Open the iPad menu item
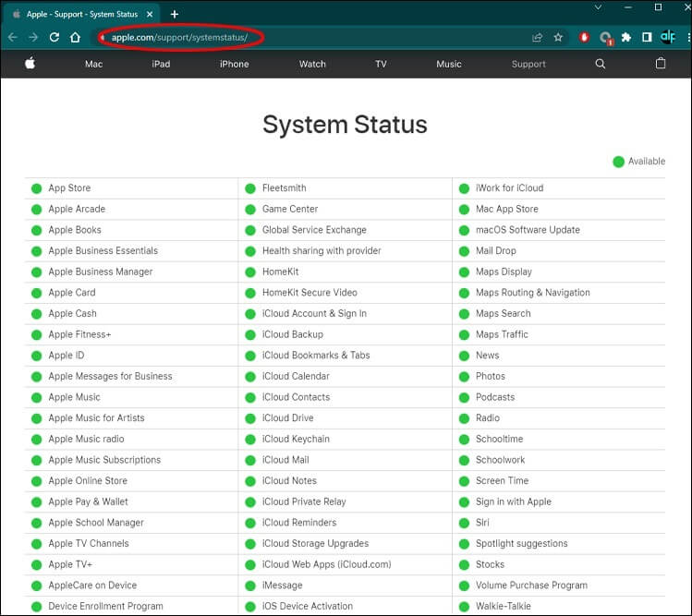Screen dimensions: 692x616 point(161,64)
